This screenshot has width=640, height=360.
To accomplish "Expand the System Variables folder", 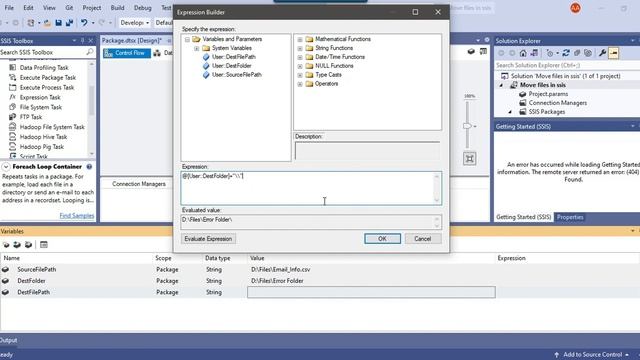I will click(197, 48).
